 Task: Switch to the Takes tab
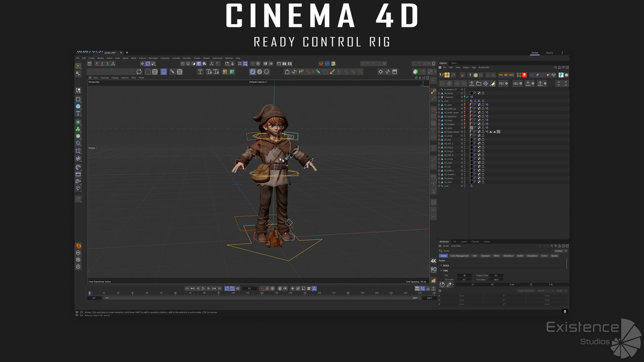(453, 63)
